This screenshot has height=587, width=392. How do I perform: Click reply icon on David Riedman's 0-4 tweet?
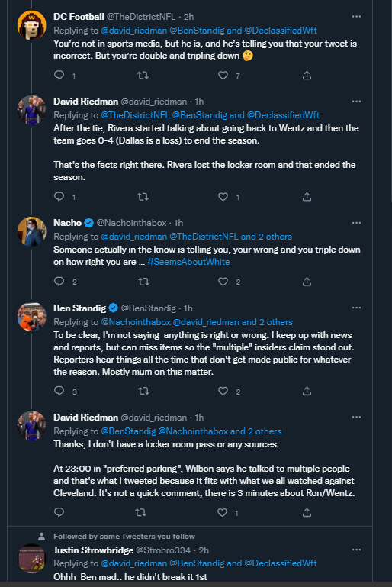point(59,196)
